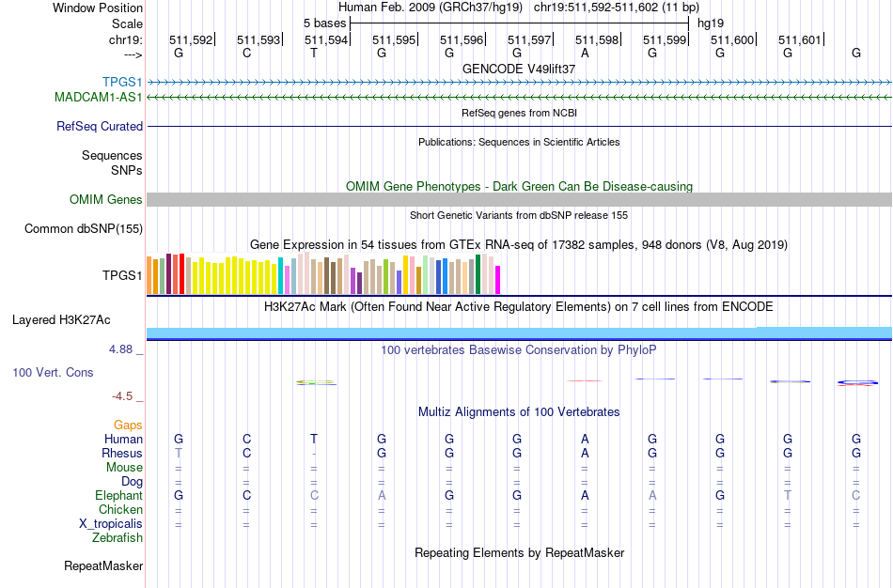Viewport: 893px width, 588px height.
Task: Click the orange Gaps label
Action: tap(128, 426)
